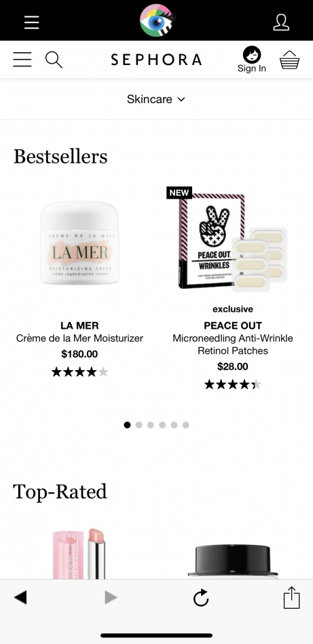Open Sephora navigation menu icon
Screen dimensions: 313x644
coord(22,60)
